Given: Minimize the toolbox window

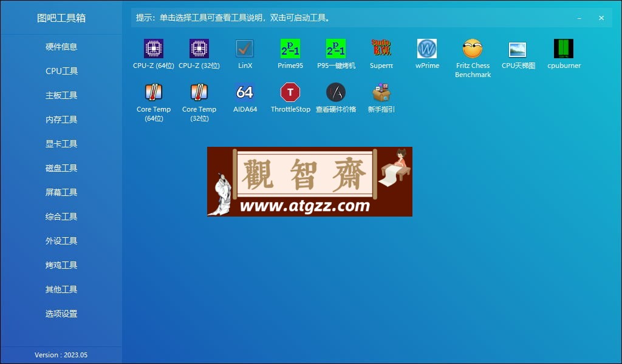Looking at the screenshot, I should (x=579, y=18).
